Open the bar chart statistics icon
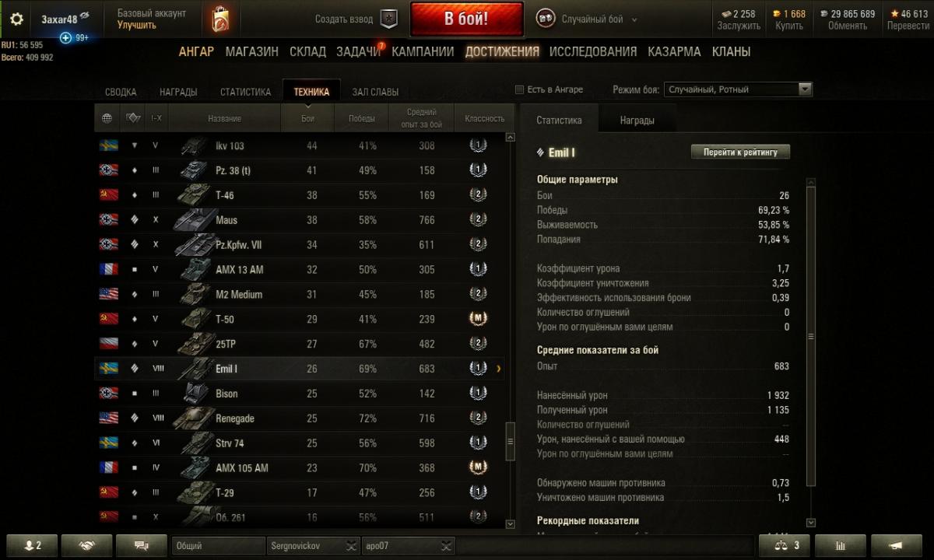The height and width of the screenshot is (560, 934). point(841,546)
